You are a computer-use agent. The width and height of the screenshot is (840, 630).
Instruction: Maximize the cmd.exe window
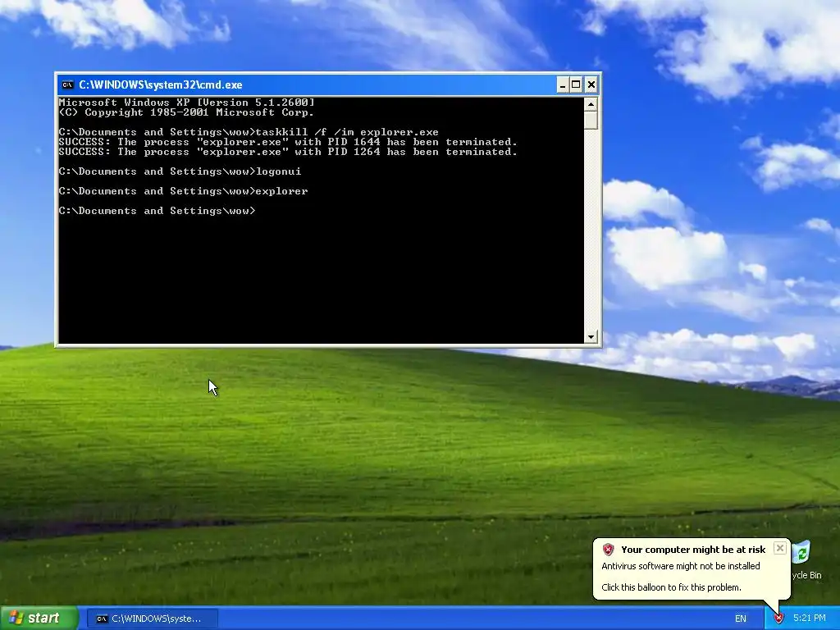(576, 84)
